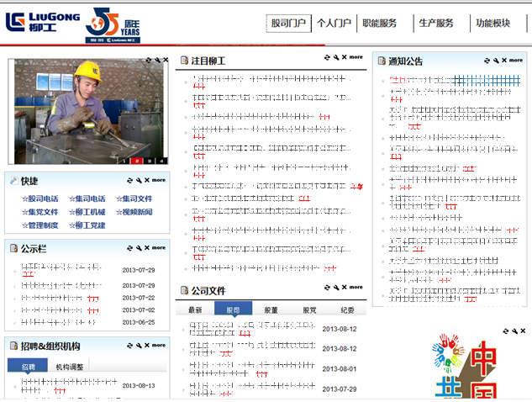Open the 个人门户 menu
The image size is (532, 402).
334,24
